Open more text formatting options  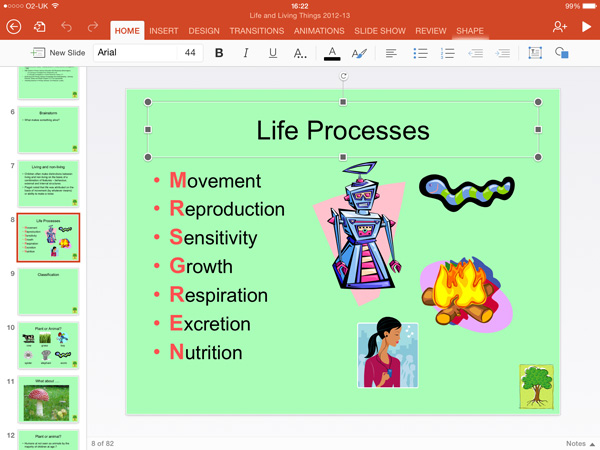click(300, 53)
